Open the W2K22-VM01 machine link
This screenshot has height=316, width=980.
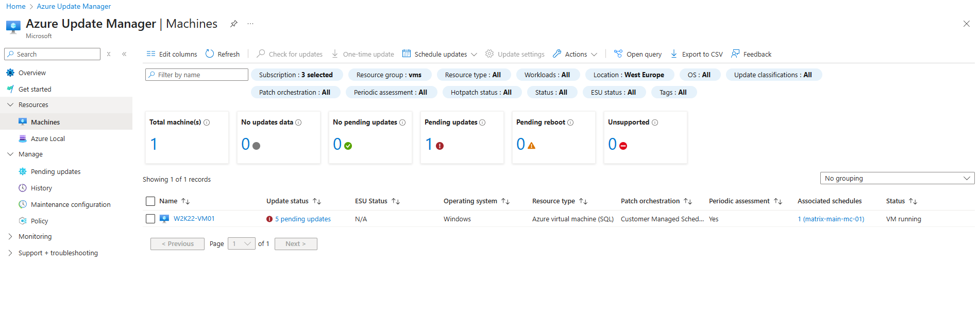point(194,219)
